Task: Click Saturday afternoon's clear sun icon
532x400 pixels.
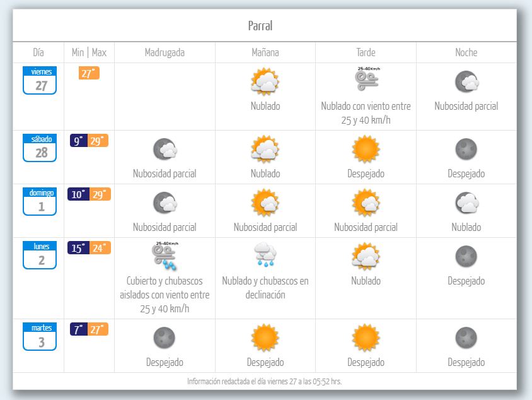Action: coord(366,150)
